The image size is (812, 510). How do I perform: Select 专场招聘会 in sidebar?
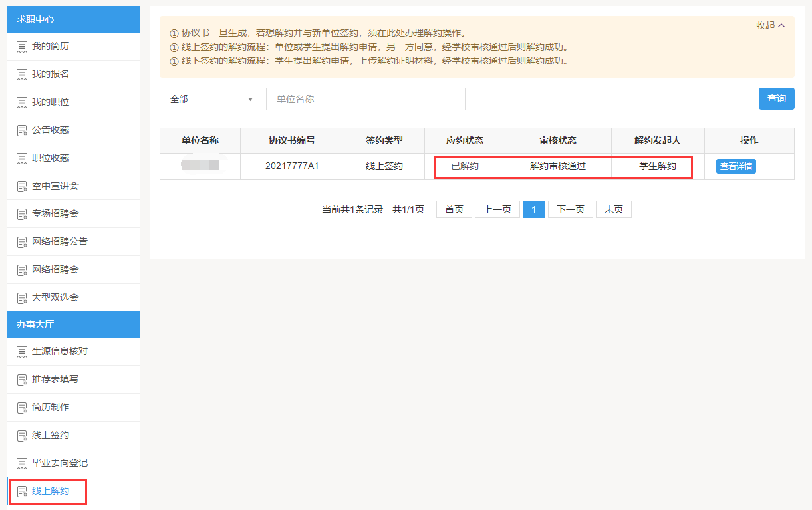point(73,214)
